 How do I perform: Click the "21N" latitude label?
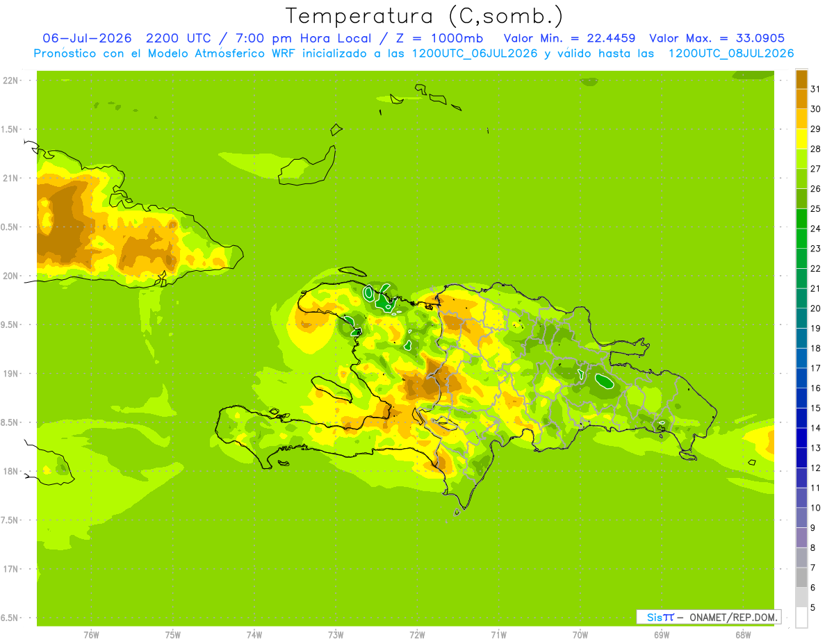click(x=11, y=178)
